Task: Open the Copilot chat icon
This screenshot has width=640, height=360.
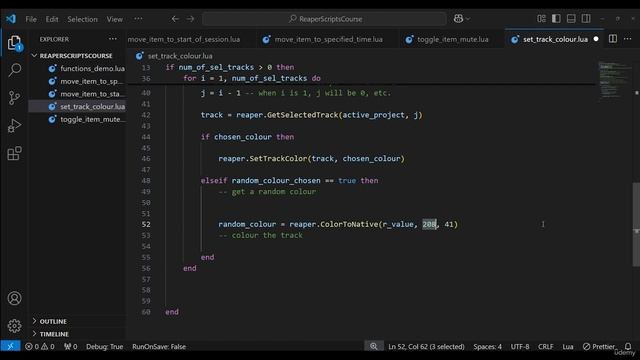Action: tap(458, 19)
